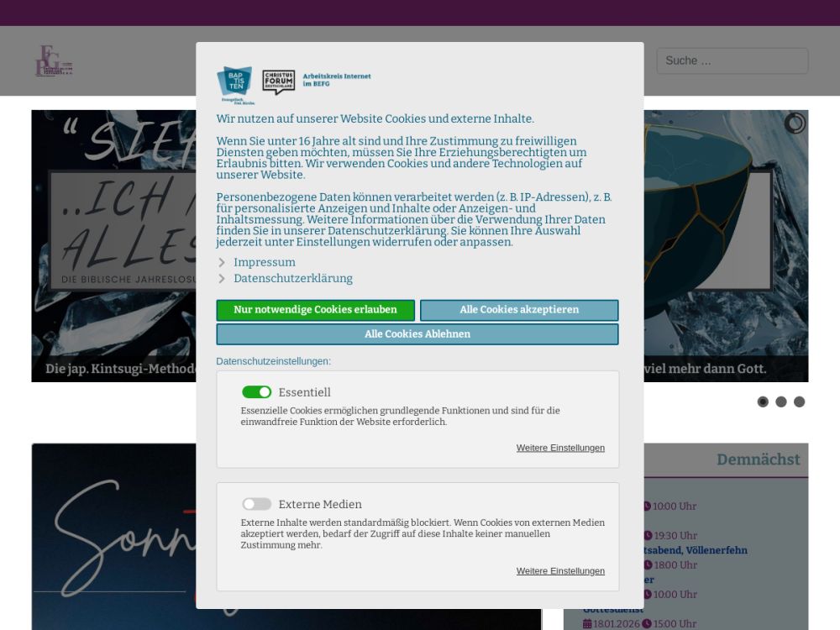Screen dimensions: 840x630
Task: Click the 'Alle Cookies Ablehnen' button
Action: [x=417, y=334]
